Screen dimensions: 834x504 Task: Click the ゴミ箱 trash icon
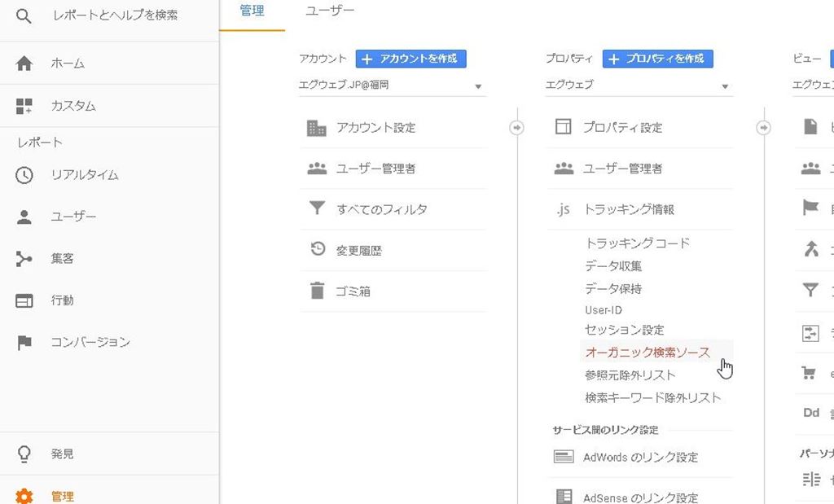tap(317, 291)
